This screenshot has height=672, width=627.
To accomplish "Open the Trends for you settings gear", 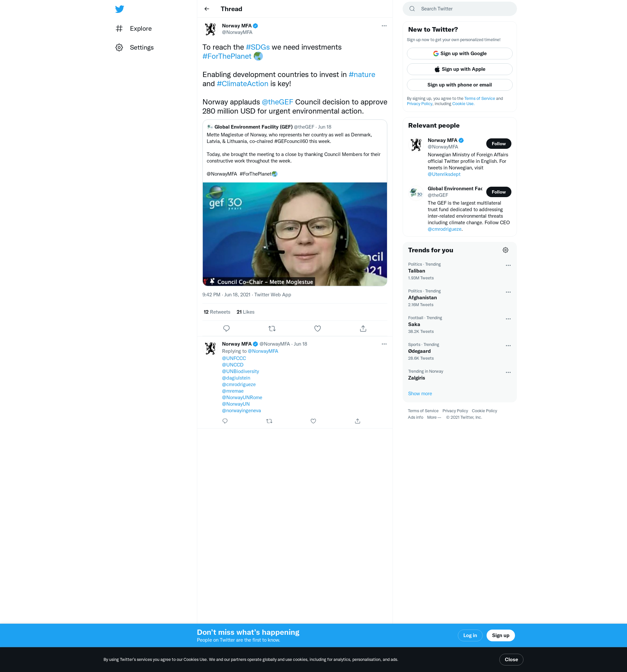I will (505, 250).
